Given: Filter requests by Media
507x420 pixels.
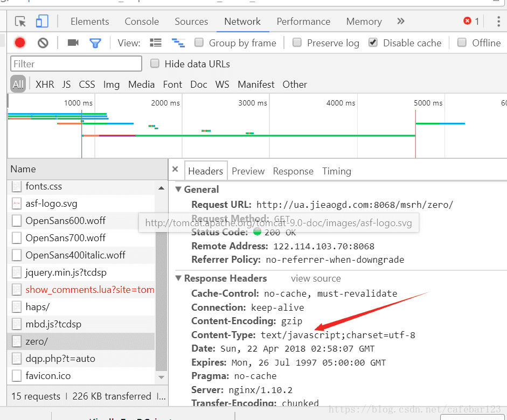Looking at the screenshot, I should tap(141, 85).
